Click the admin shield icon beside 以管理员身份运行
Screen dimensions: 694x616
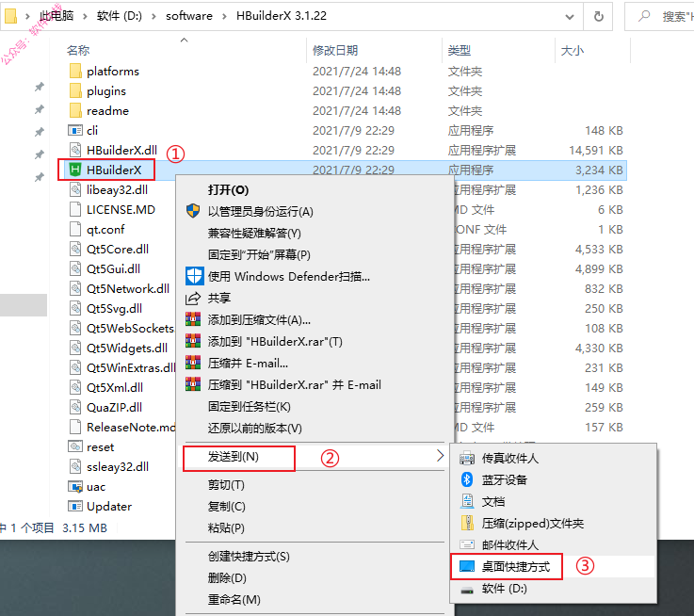(193, 211)
